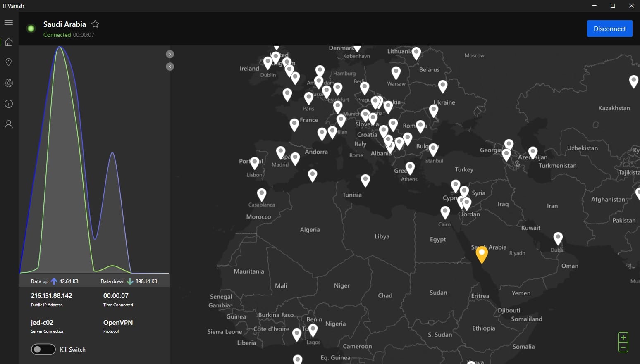Select the Tunisia server pin
The width and height of the screenshot is (640, 364).
pyautogui.click(x=365, y=181)
